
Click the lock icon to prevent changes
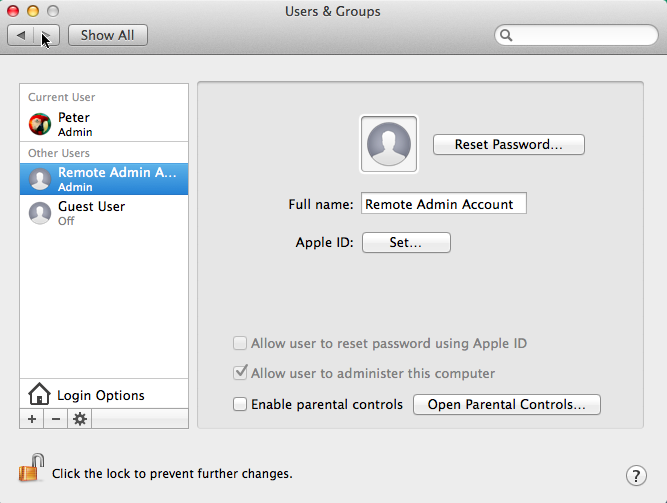[x=32, y=469]
